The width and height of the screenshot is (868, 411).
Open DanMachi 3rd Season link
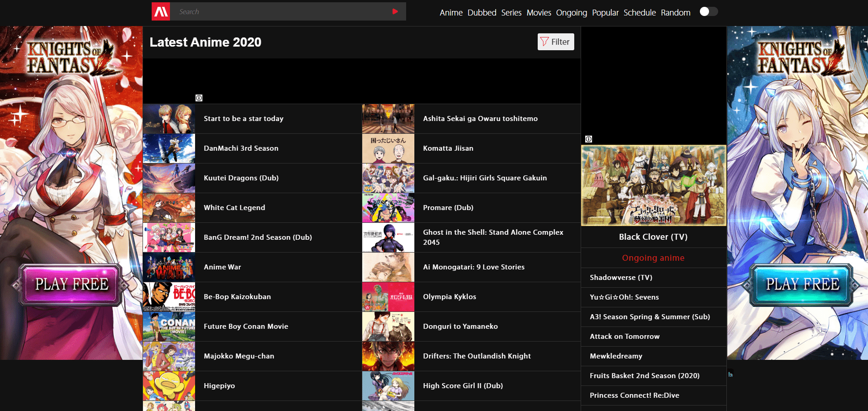coord(241,148)
